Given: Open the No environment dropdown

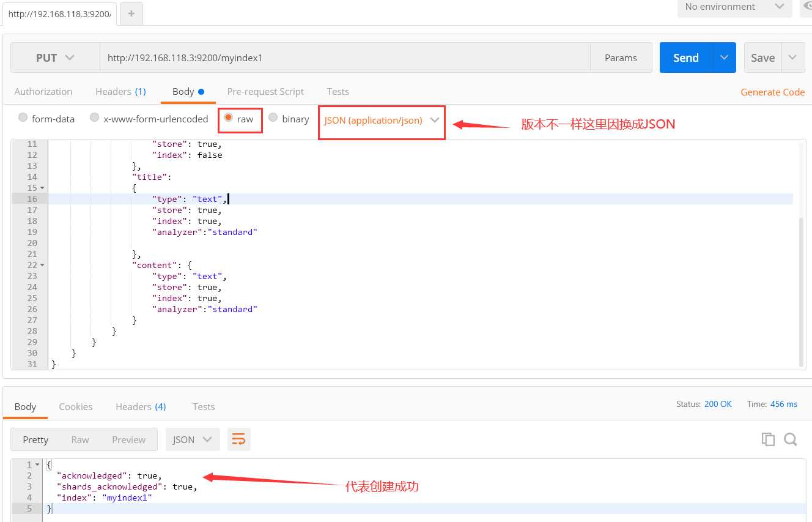Looking at the screenshot, I should tap(735, 7).
